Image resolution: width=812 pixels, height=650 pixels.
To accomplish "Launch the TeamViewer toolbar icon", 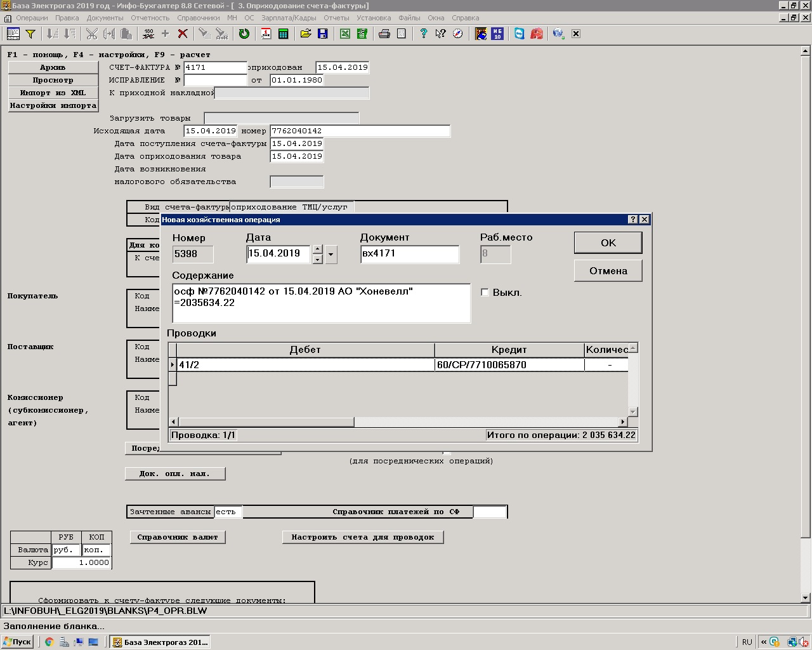I will (x=520, y=34).
